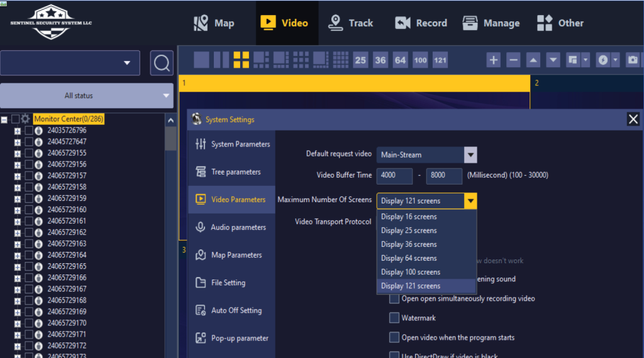Collapse the Monitor Center tree node
Viewport: 644px width, 358px height.
tap(4, 119)
